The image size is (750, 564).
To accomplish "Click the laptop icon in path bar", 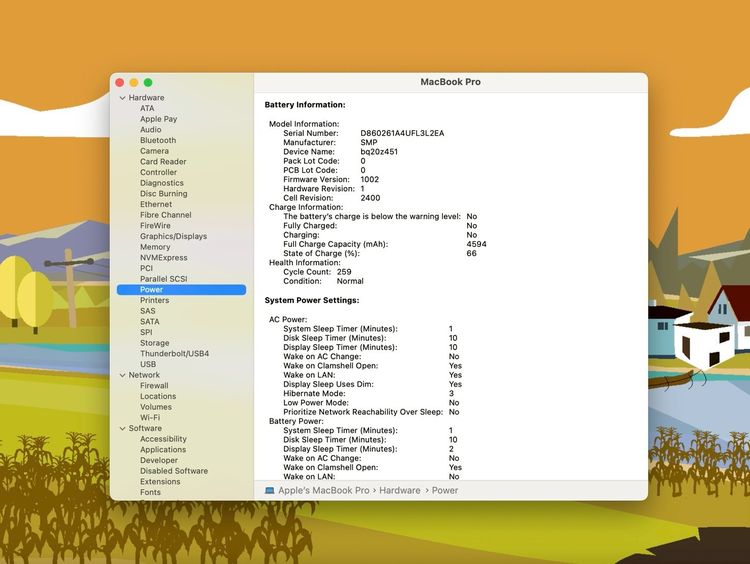I will (270, 491).
